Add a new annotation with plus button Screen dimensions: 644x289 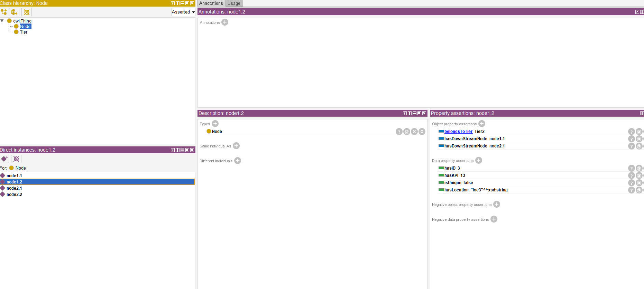point(225,22)
